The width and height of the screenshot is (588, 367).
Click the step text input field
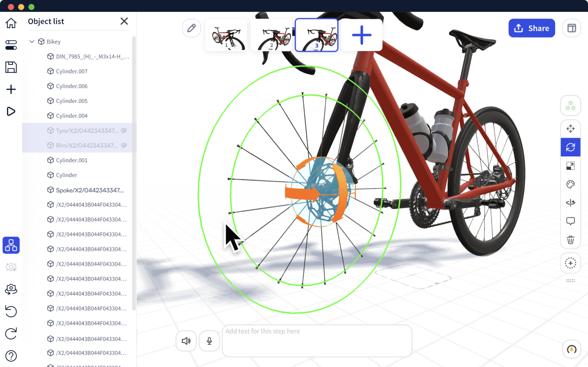(317, 340)
